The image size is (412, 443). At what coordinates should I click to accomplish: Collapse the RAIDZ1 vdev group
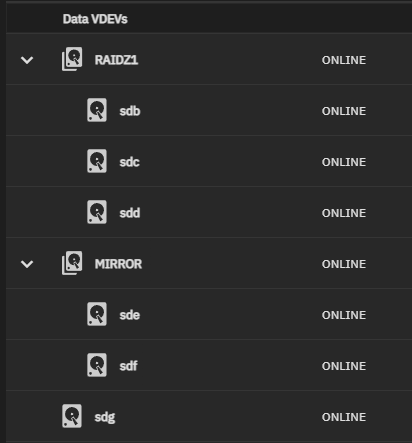click(x=27, y=60)
